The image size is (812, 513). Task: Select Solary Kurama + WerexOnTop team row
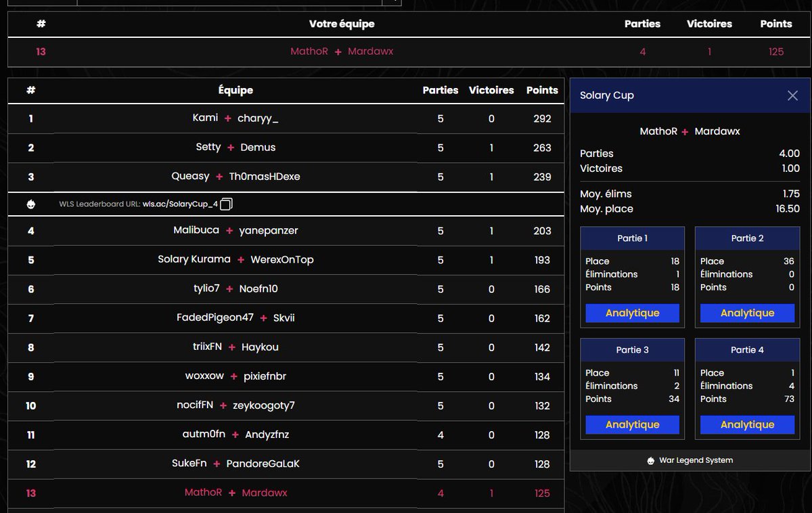click(286, 260)
